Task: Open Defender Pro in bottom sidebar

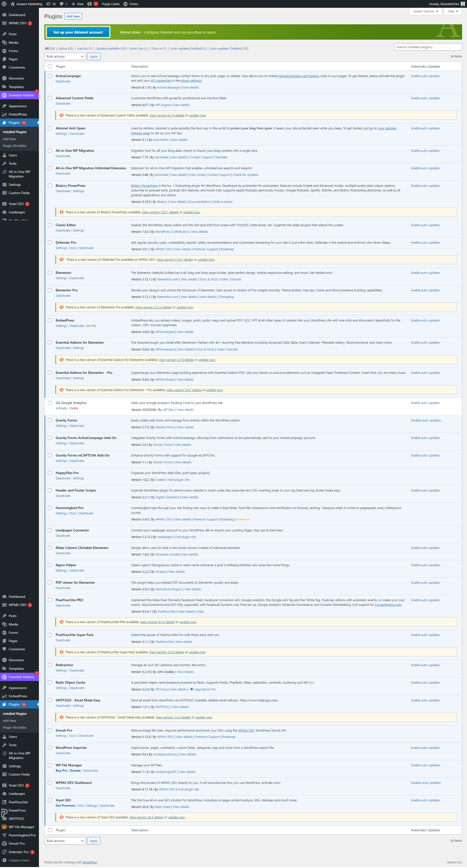Action: tap(18, 852)
